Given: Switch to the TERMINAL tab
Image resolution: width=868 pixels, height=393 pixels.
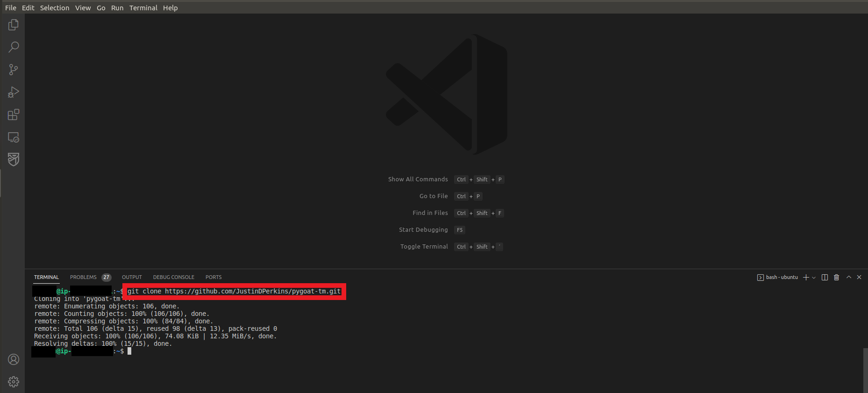Looking at the screenshot, I should tap(46, 278).
